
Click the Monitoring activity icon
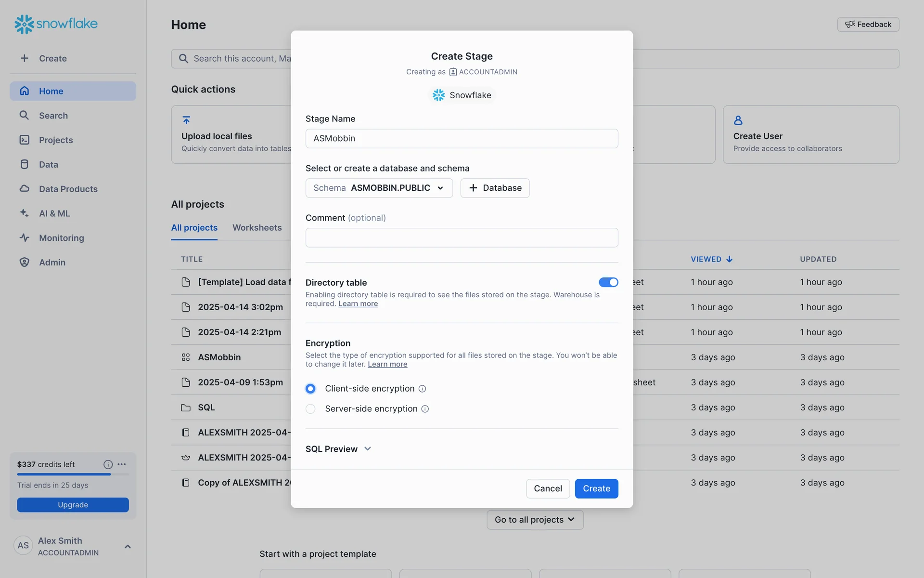25,237
